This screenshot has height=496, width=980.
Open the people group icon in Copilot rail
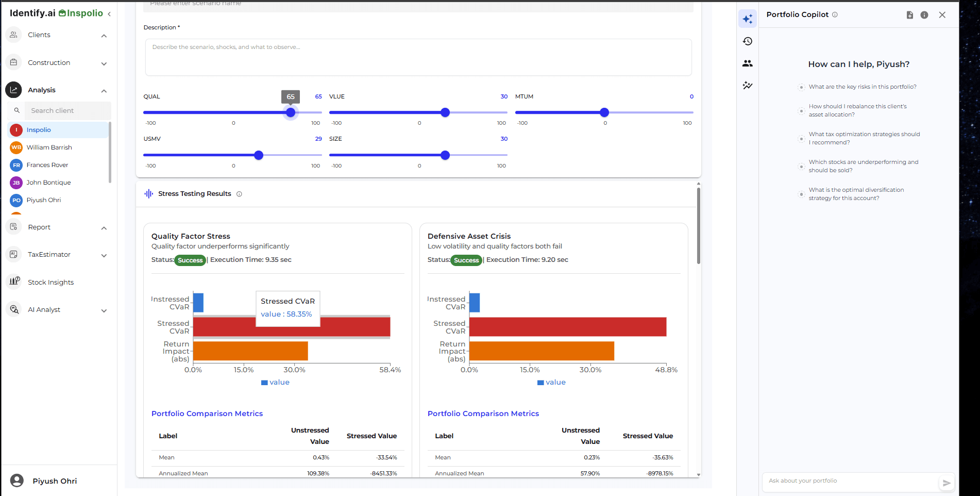[747, 63]
